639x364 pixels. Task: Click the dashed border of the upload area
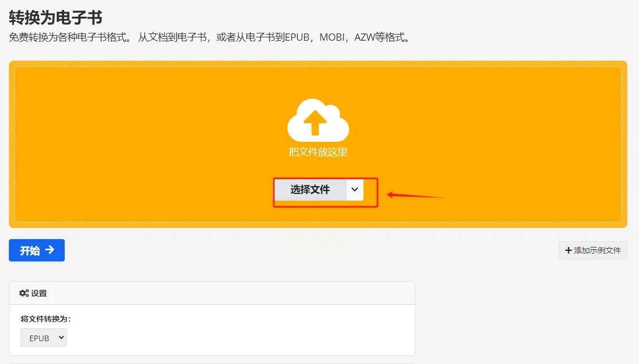(x=318, y=67)
